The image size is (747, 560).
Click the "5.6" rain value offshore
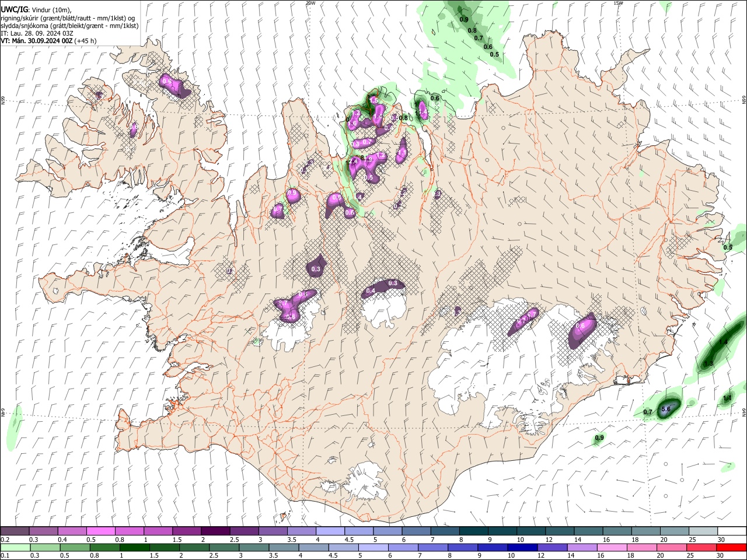click(x=665, y=409)
